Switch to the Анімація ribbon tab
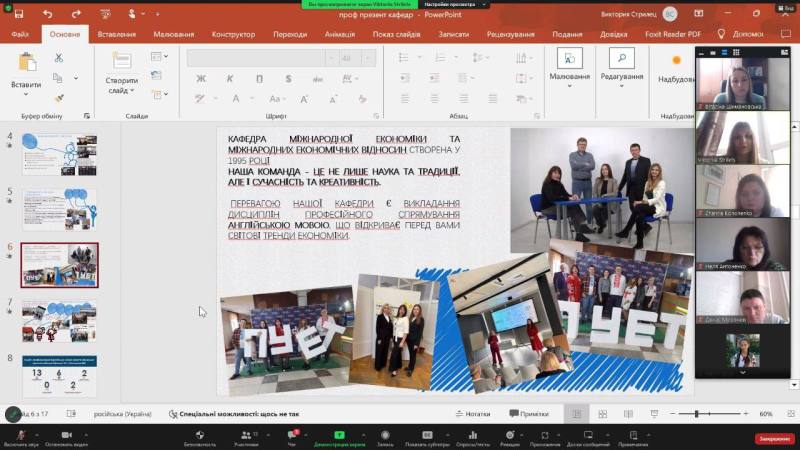Screen dimensions: 800x450 pyautogui.click(x=340, y=34)
